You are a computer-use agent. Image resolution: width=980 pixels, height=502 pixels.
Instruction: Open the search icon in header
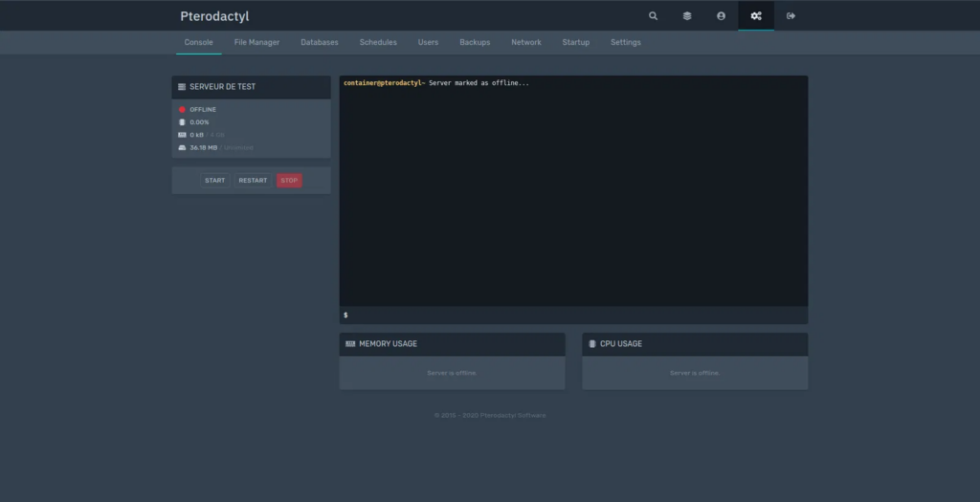coord(654,16)
